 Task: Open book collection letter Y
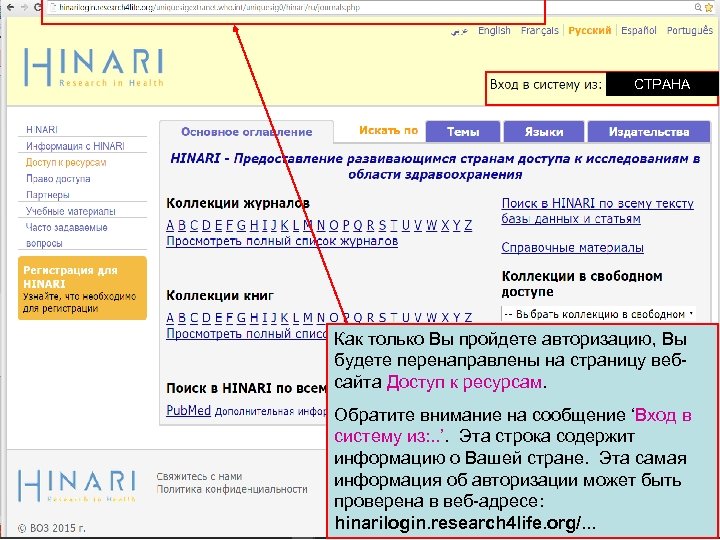[x=456, y=317]
